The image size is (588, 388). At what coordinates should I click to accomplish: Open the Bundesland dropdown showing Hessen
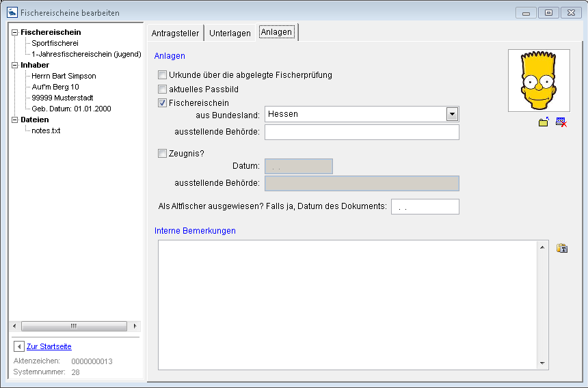[452, 114]
